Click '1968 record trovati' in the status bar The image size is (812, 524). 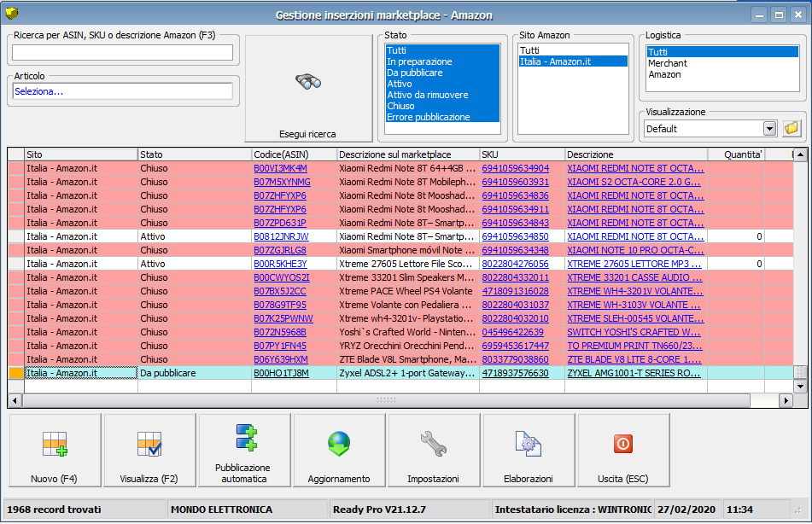54,509
